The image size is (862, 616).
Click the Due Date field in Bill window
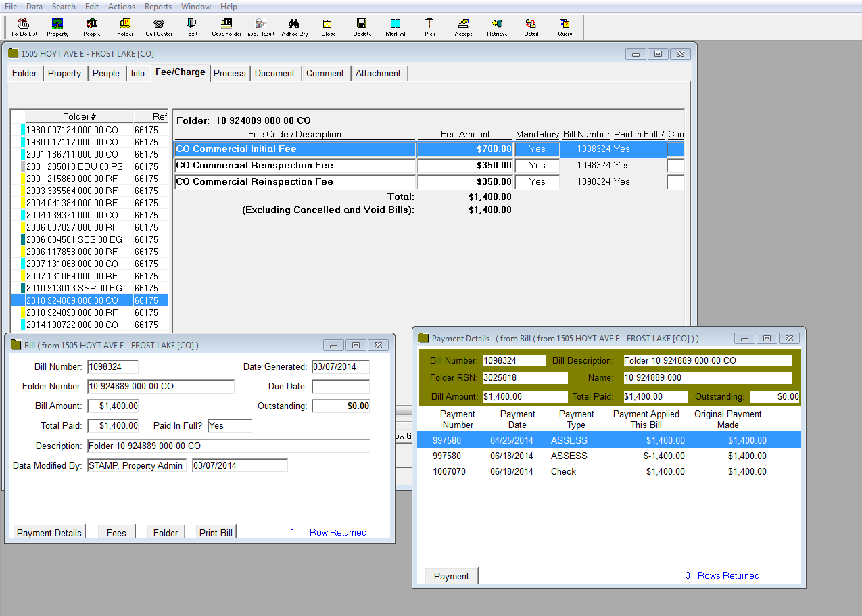point(340,387)
